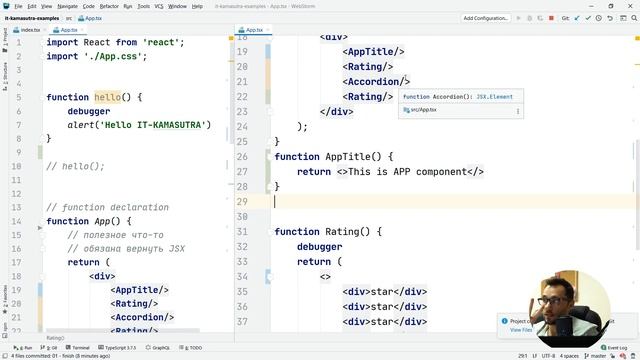Click the Run configuration play button
The width and height of the screenshot is (640, 360).
pyautogui.click(x=519, y=18)
